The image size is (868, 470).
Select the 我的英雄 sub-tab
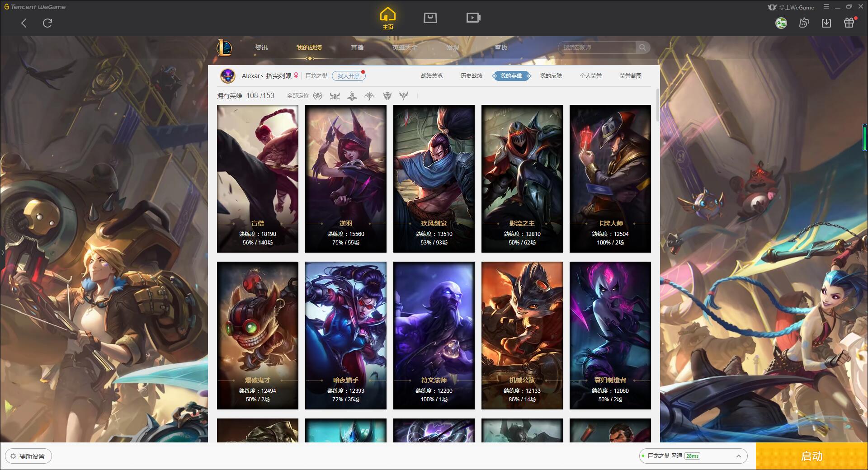(511, 76)
